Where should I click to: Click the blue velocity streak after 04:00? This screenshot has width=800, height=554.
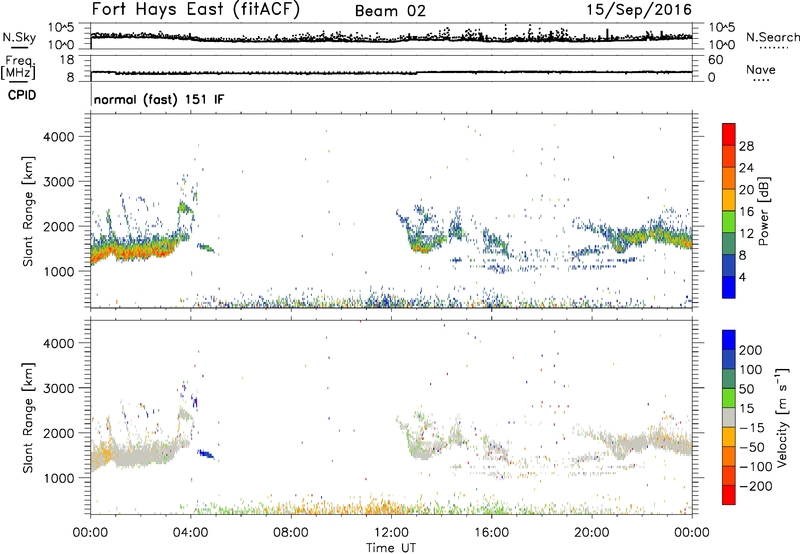pyautogui.click(x=206, y=454)
